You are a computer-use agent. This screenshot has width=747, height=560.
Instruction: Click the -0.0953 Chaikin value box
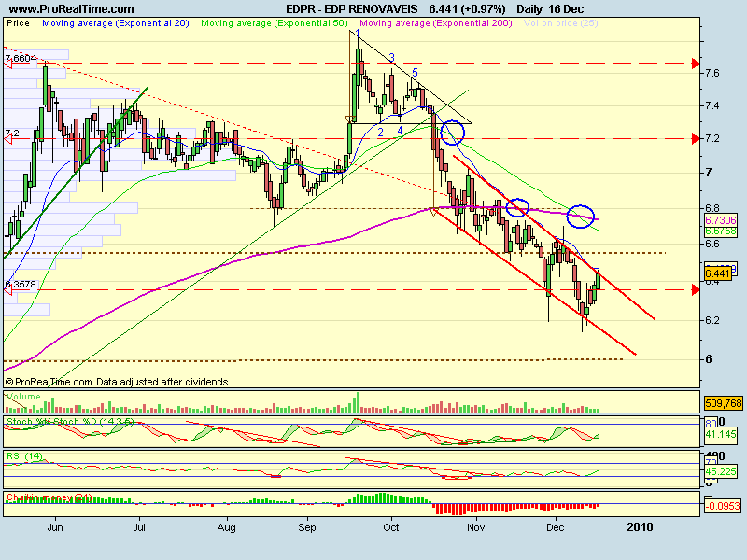point(723,506)
